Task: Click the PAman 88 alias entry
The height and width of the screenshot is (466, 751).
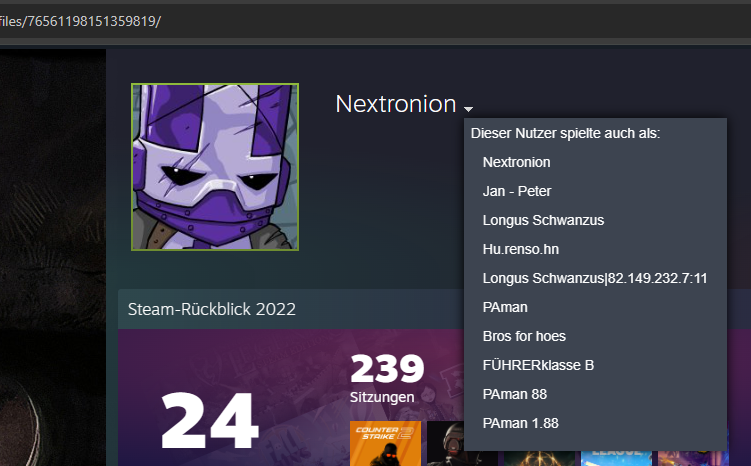Action: tap(514, 394)
